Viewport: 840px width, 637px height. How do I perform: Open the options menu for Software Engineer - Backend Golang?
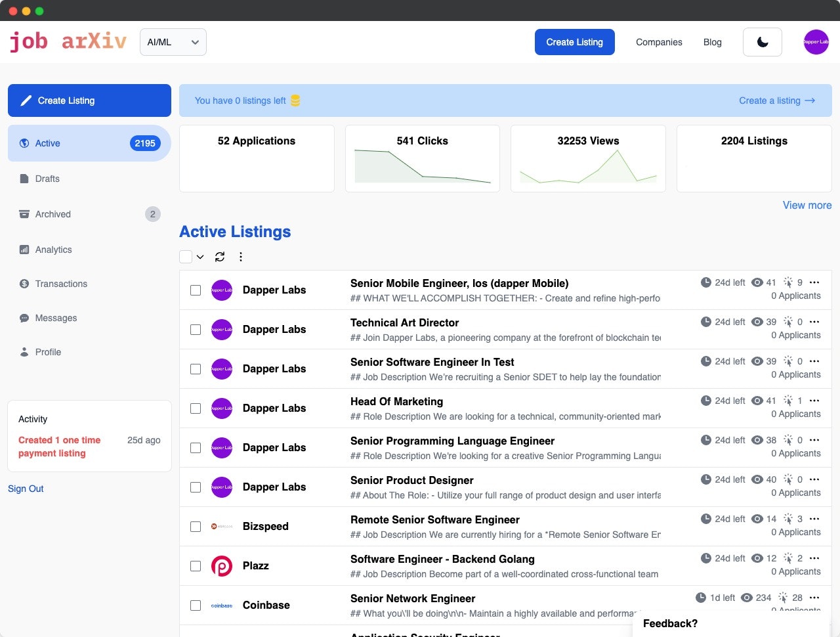(x=814, y=558)
